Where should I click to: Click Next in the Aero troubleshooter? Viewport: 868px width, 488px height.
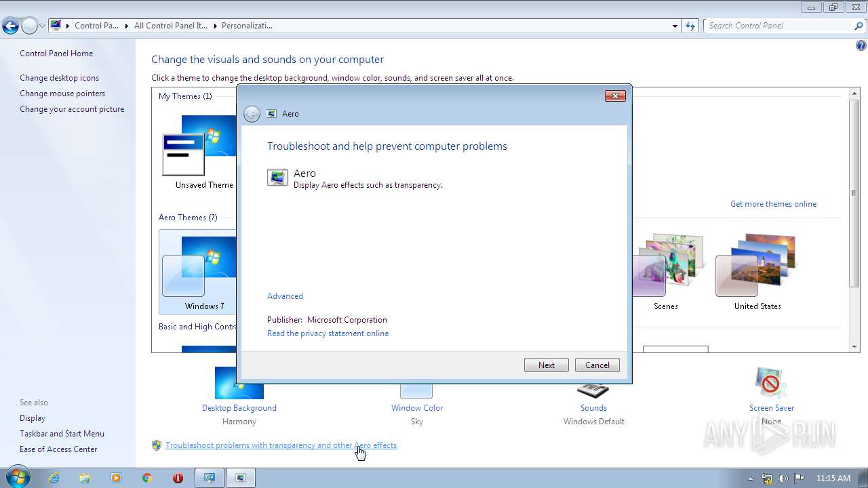[547, 365]
